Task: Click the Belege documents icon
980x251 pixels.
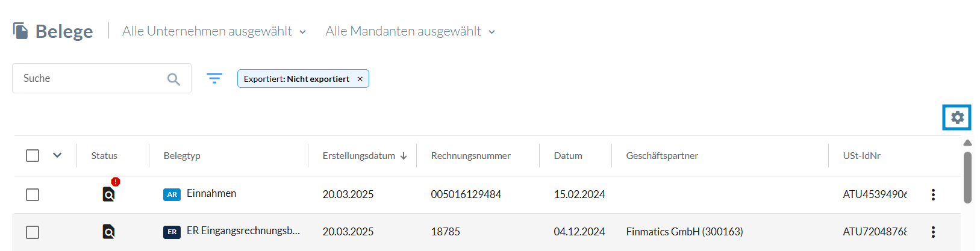Action: tap(20, 31)
